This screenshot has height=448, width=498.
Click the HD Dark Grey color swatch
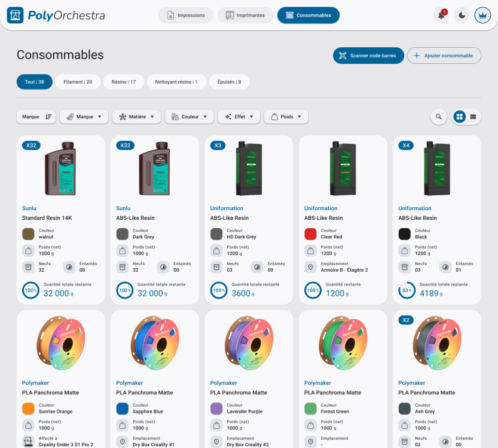tap(216, 234)
